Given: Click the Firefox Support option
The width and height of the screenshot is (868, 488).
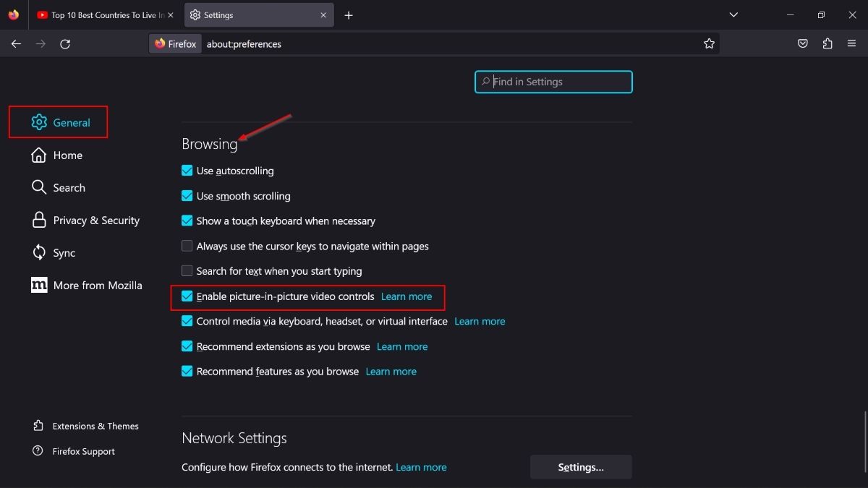Looking at the screenshot, I should pyautogui.click(x=82, y=451).
